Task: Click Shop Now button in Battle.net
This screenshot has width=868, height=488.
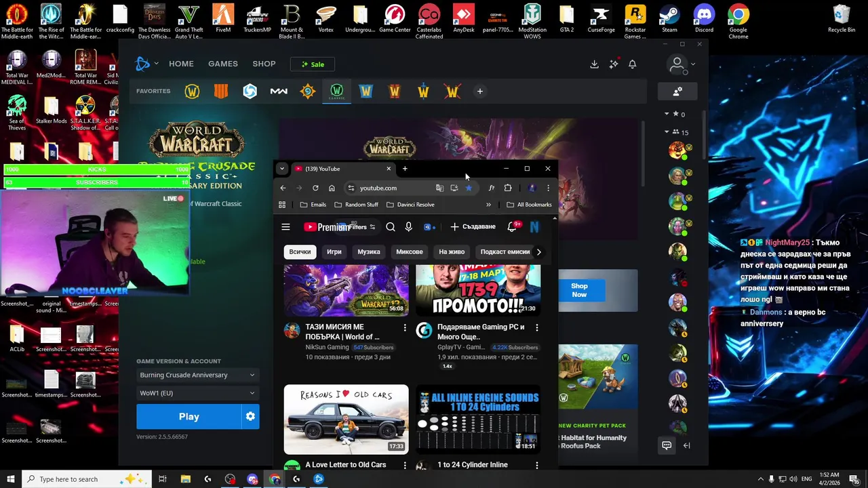Action: pos(579,290)
